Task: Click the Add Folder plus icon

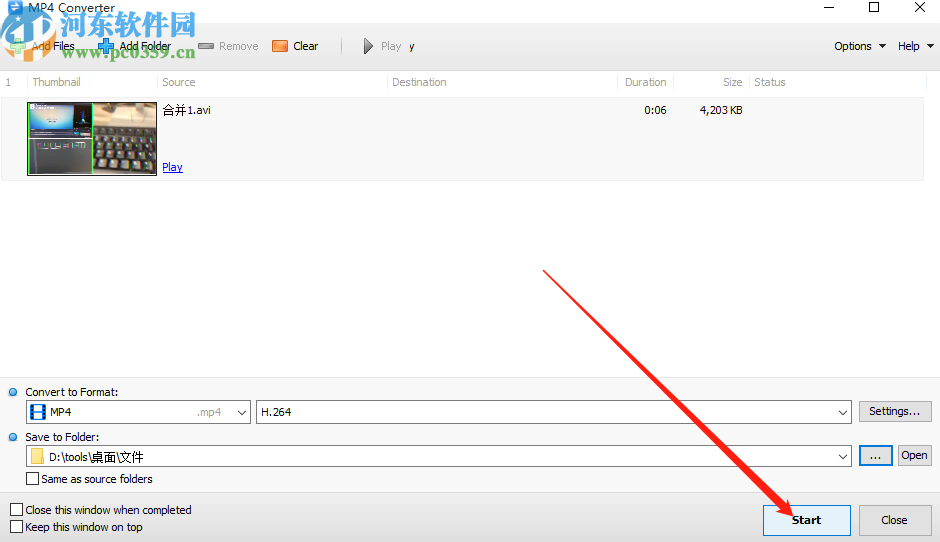Action: coord(106,46)
